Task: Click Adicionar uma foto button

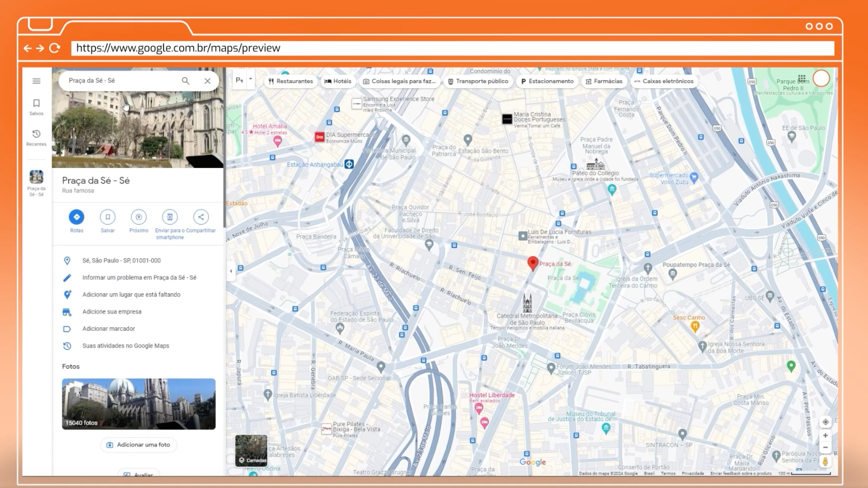Action: click(138, 445)
